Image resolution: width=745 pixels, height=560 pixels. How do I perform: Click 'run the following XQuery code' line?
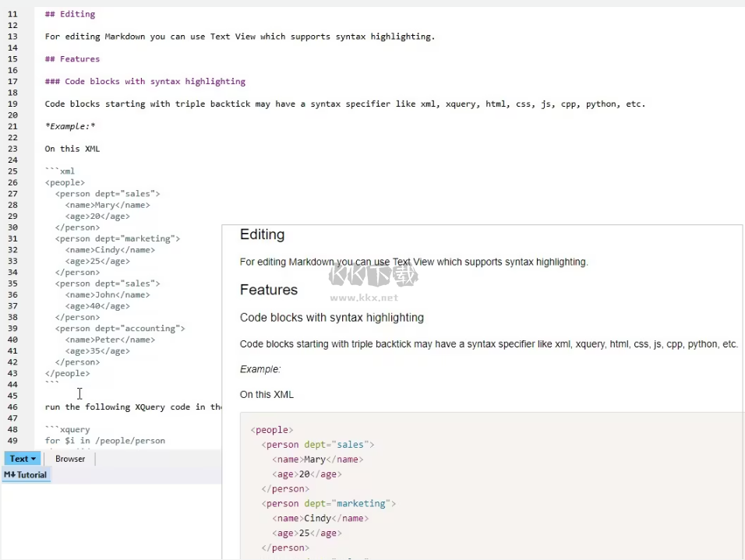point(133,407)
